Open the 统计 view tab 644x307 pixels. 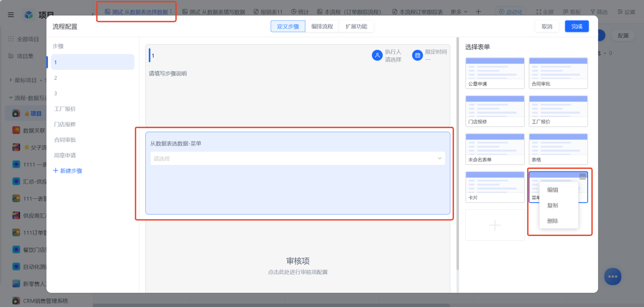pos(300,12)
